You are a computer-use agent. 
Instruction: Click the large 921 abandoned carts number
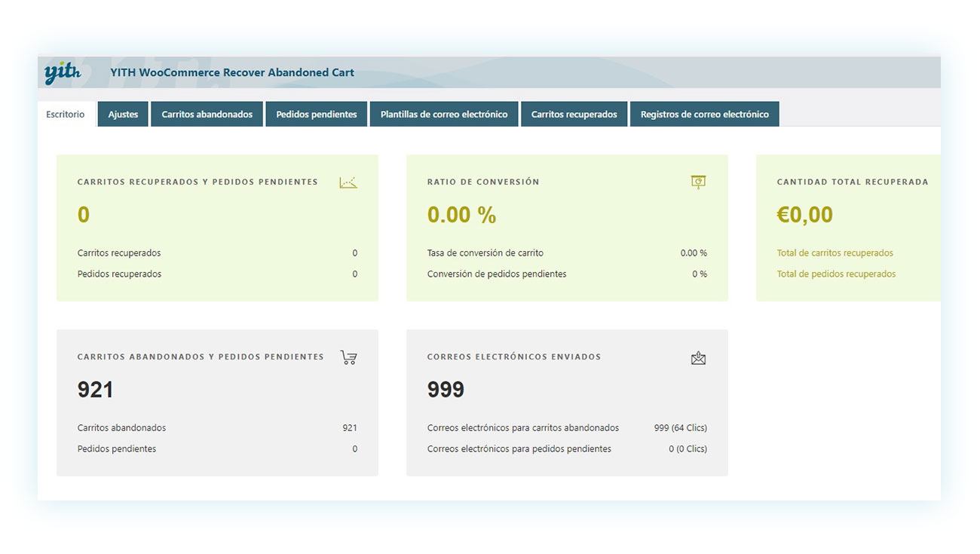(x=96, y=390)
